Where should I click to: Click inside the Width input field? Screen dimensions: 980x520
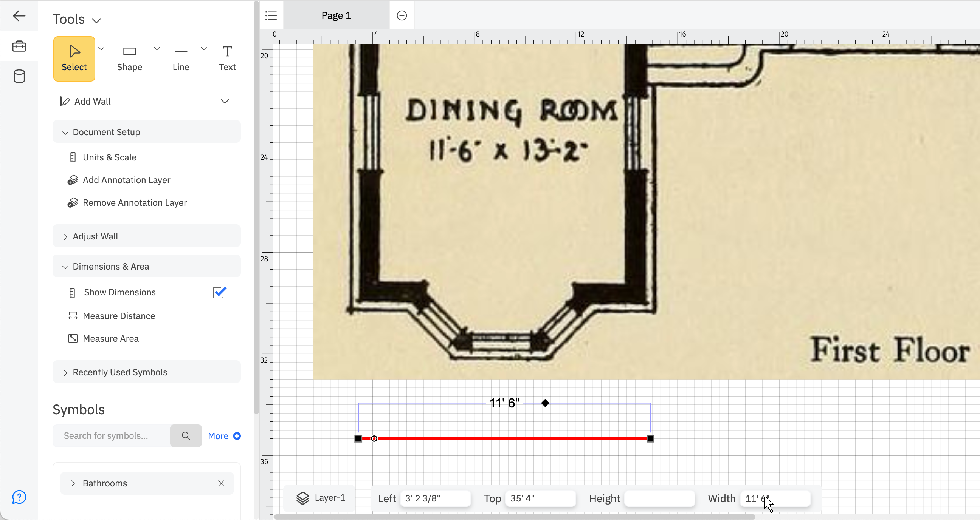point(775,499)
